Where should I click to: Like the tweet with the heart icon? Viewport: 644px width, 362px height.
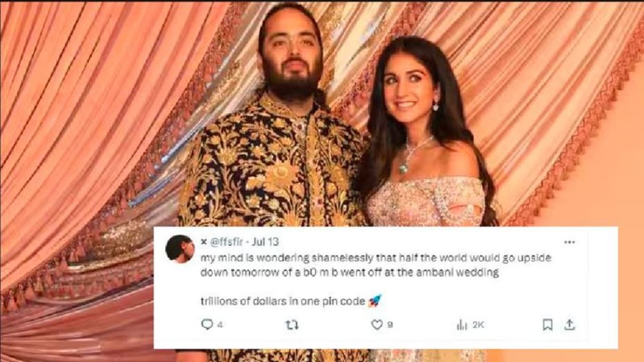[377, 325]
